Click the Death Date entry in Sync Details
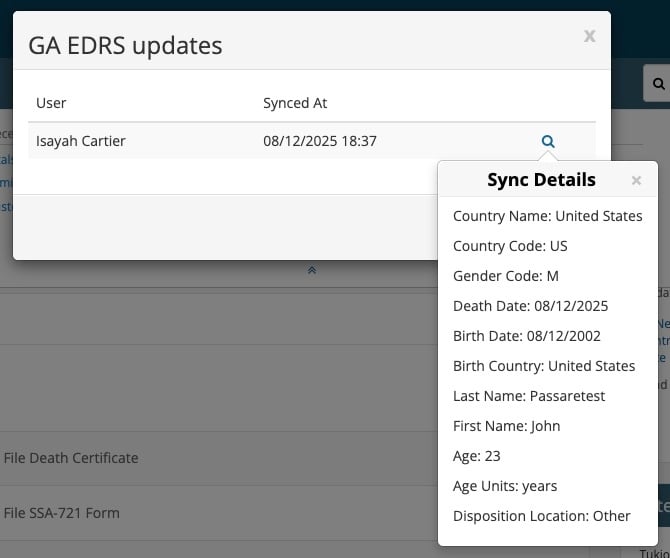This screenshot has width=670, height=558. pos(530,306)
